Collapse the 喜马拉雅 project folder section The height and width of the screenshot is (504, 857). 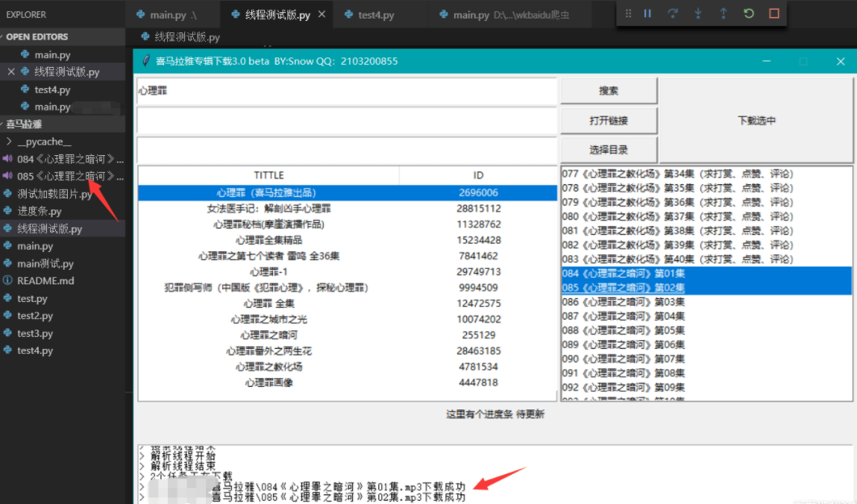point(24,124)
